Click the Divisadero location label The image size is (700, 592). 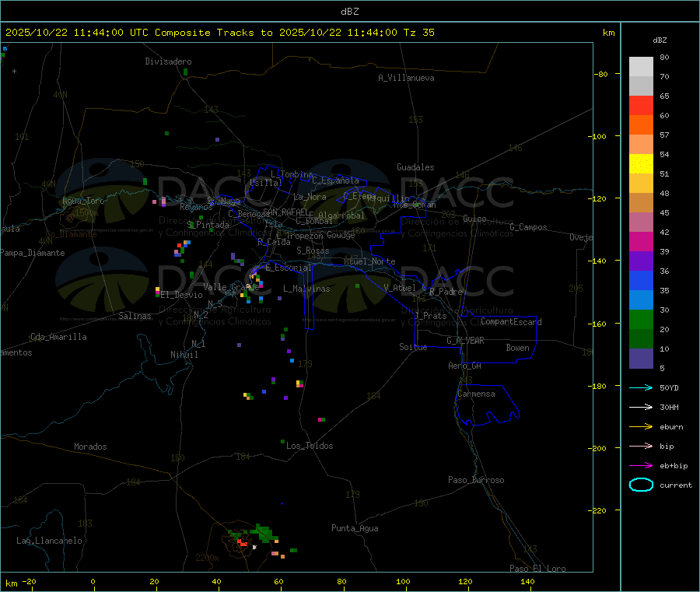[x=168, y=61]
